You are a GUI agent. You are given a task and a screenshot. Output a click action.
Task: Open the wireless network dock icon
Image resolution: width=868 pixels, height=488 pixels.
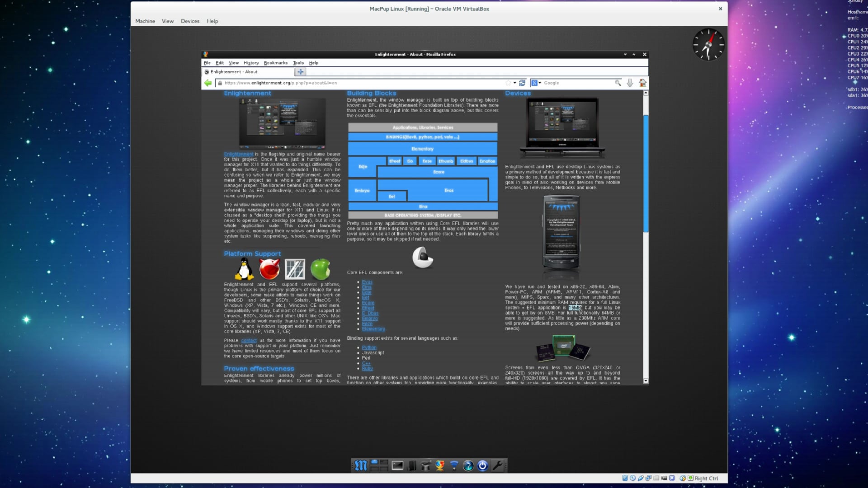pyautogui.click(x=454, y=465)
